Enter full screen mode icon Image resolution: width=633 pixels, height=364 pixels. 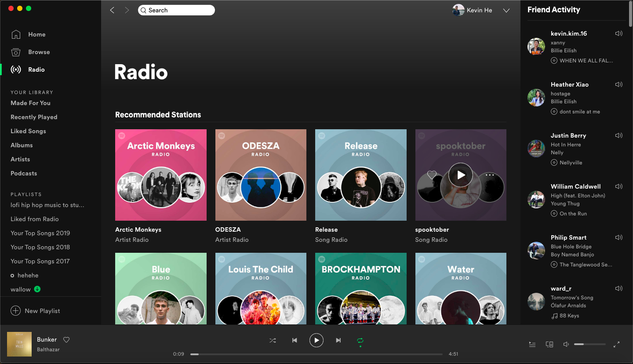[616, 344]
